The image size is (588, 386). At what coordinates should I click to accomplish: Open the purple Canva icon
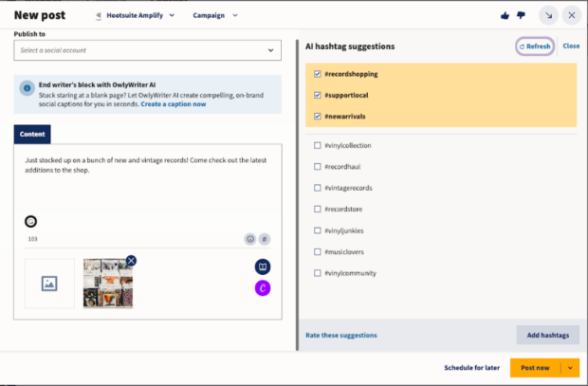(263, 287)
